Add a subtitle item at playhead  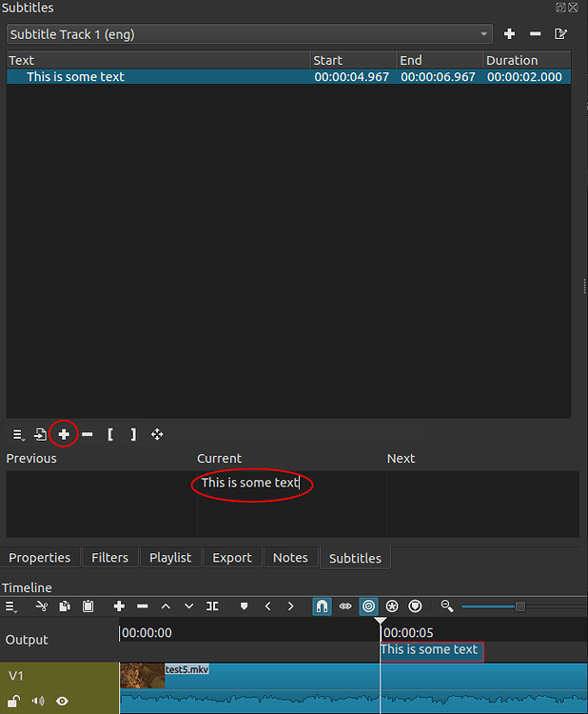pos(64,434)
